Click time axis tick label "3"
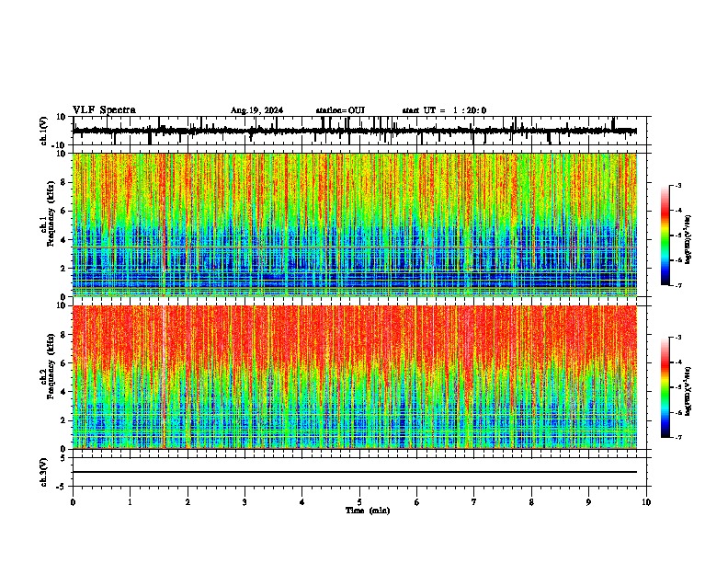 [245, 502]
